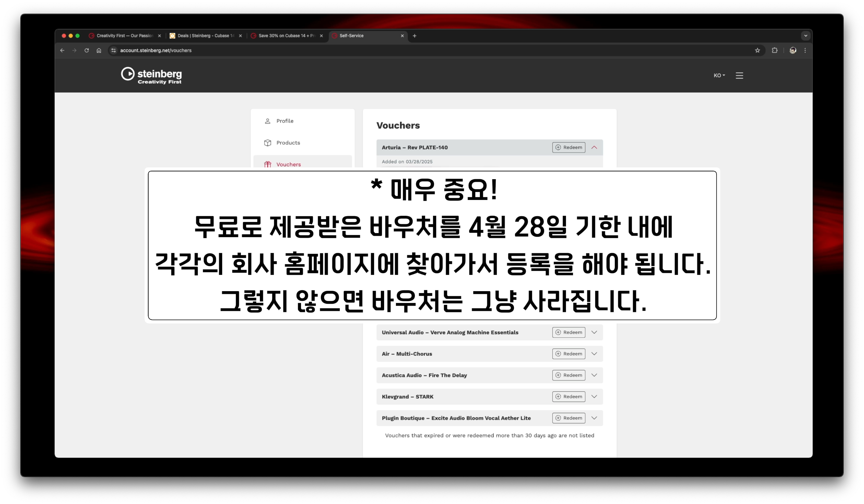This screenshot has height=504, width=864.
Task: Expand Acustica Audio Fire The Delay
Action: [594, 375]
